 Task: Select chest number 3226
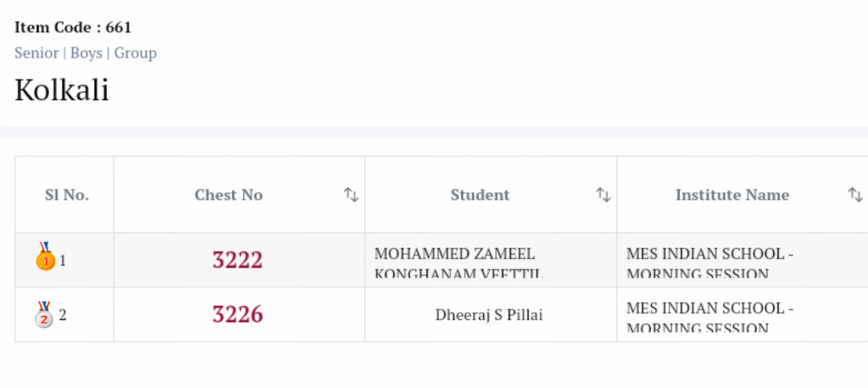point(237,315)
